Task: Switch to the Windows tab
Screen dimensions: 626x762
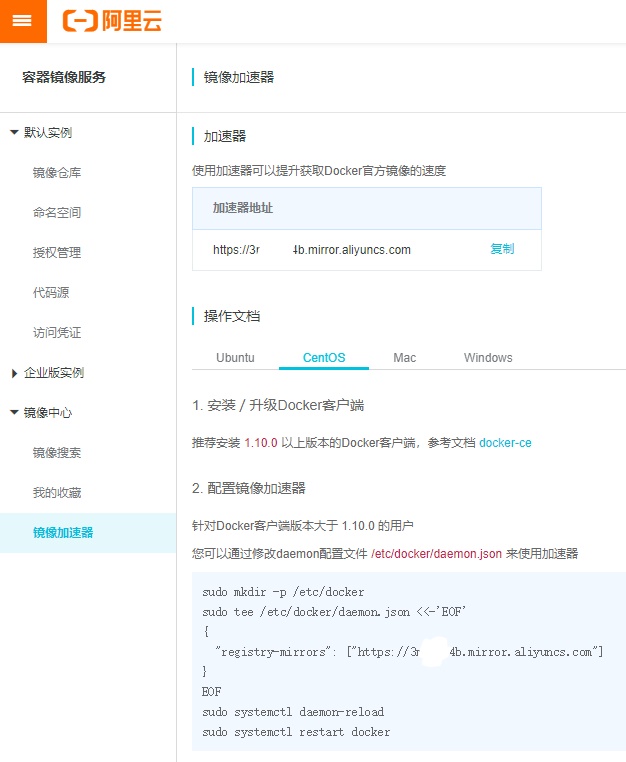Action: [488, 358]
